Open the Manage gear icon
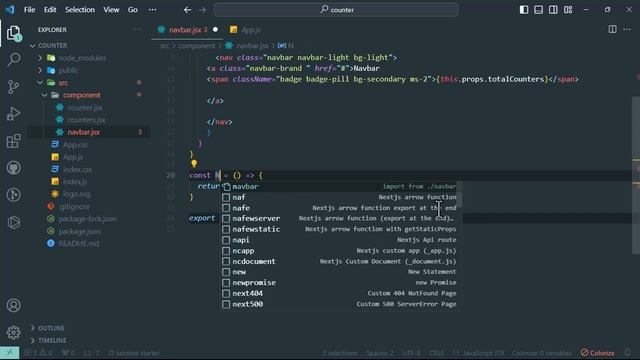 tap(13, 332)
